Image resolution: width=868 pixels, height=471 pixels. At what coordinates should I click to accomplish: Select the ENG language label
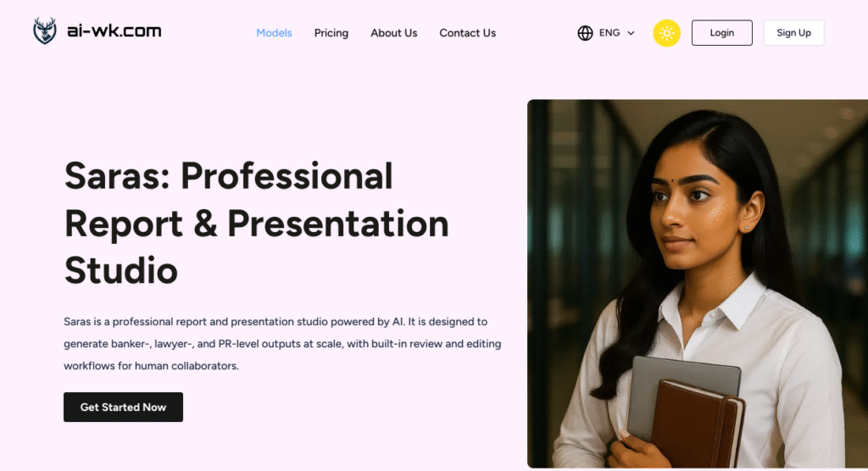coord(609,33)
